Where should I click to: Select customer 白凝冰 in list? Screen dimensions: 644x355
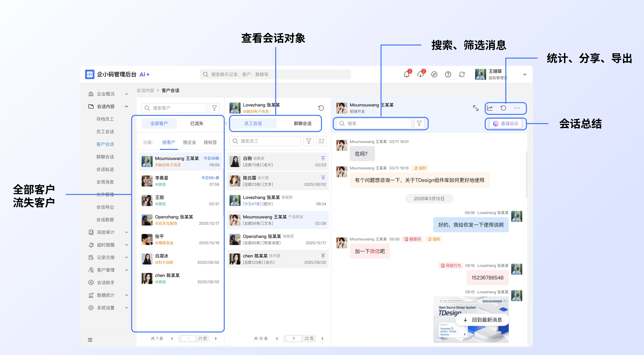[x=180, y=259]
